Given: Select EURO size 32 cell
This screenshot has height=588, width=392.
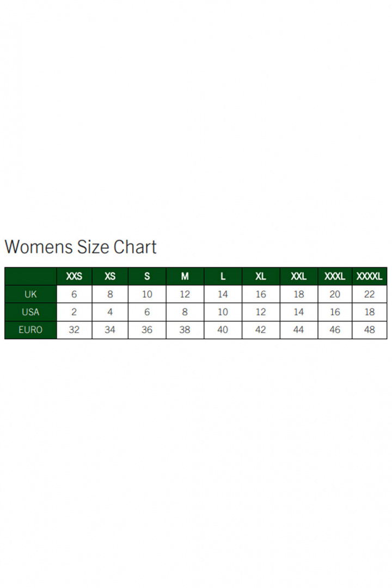Looking at the screenshot, I should coord(74,330).
